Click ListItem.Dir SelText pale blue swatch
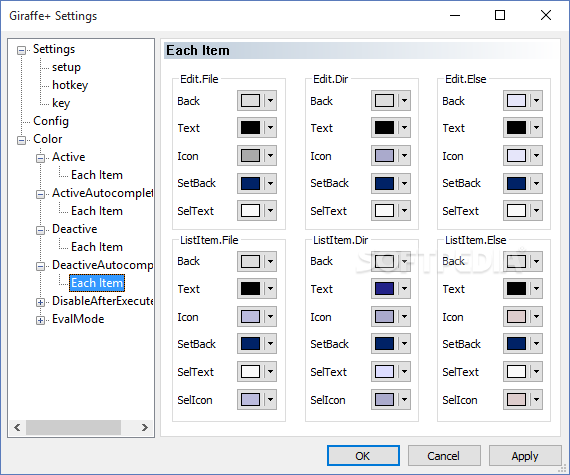Screen dimensions: 570x475 [384, 371]
